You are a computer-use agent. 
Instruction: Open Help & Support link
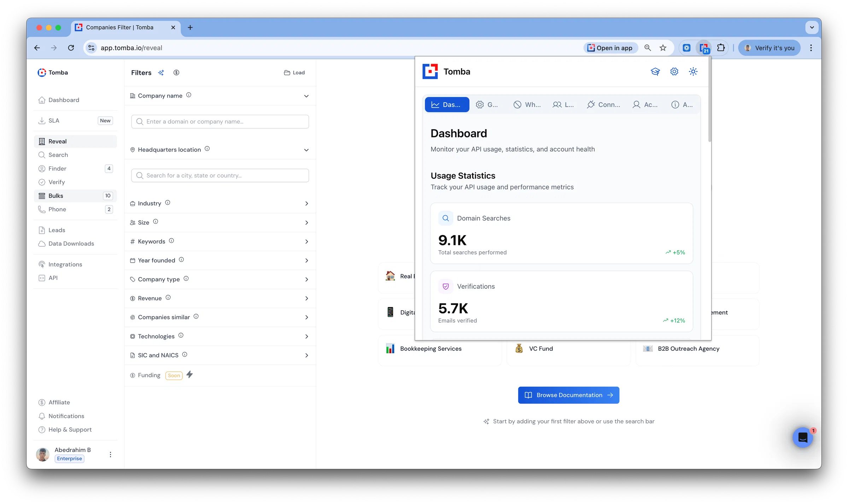[x=70, y=429]
